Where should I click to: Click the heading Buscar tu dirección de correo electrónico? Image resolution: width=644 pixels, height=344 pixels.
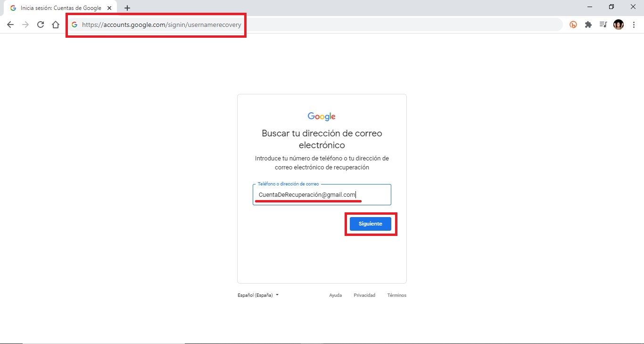click(x=322, y=139)
